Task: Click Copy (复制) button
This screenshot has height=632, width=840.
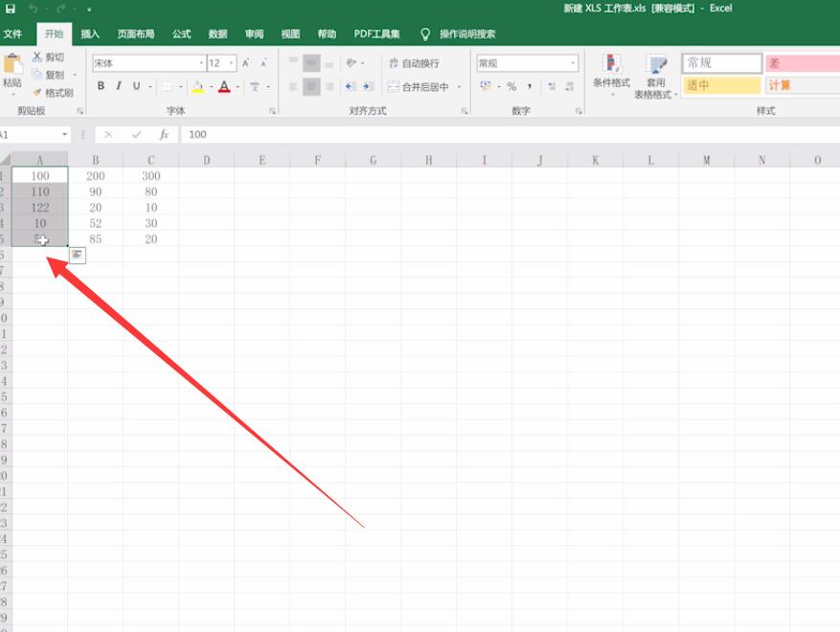Action: click(x=48, y=75)
